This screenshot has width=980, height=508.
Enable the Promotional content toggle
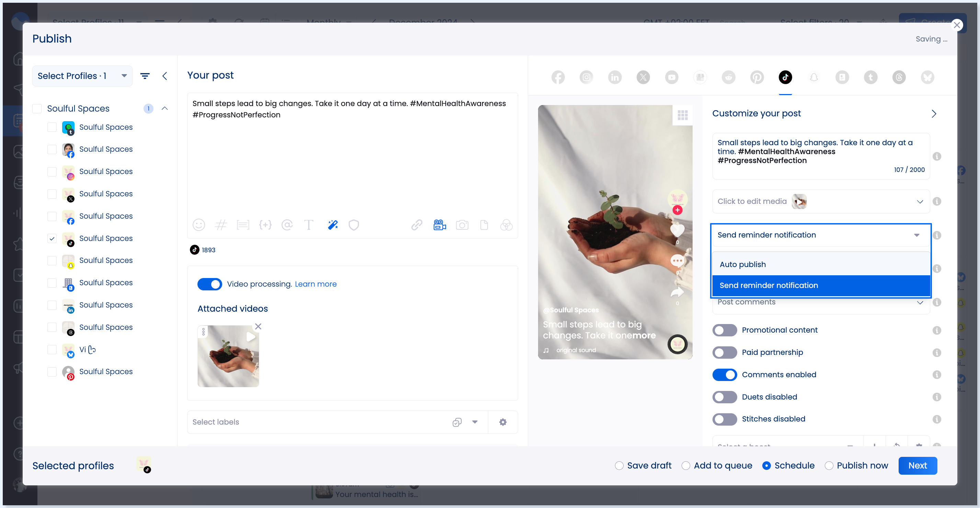(724, 330)
